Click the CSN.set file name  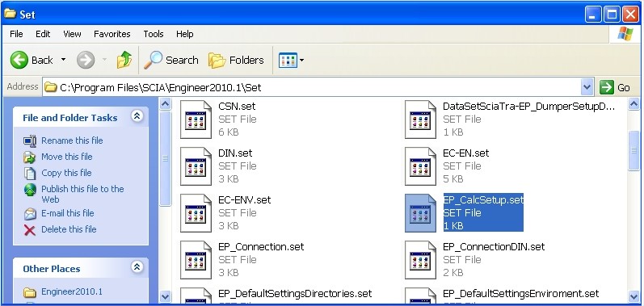237,107
